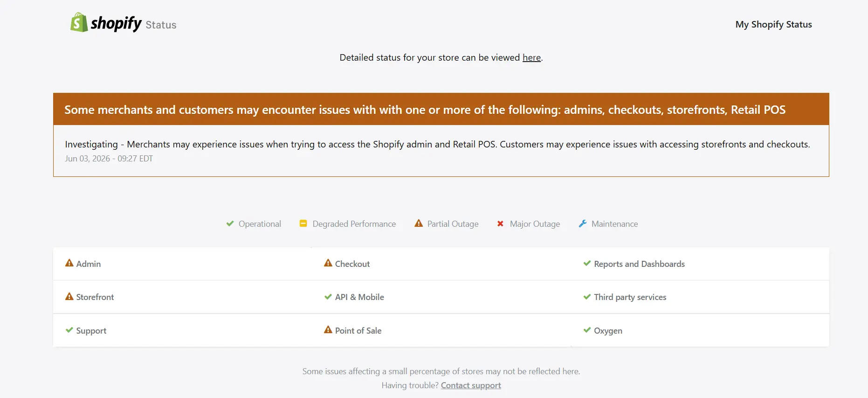Image resolution: width=868 pixels, height=398 pixels.
Task: Click the 'Degraded Performance' legend text
Action: pos(354,224)
